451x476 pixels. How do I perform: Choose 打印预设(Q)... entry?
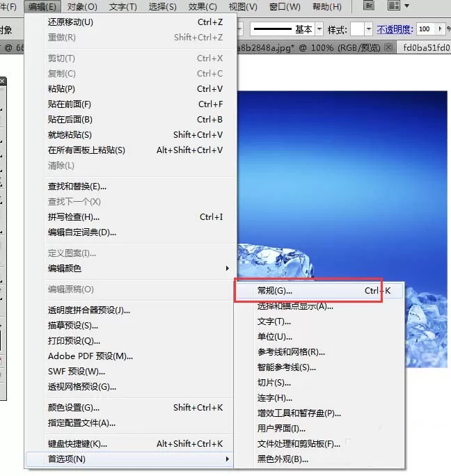coord(131,341)
